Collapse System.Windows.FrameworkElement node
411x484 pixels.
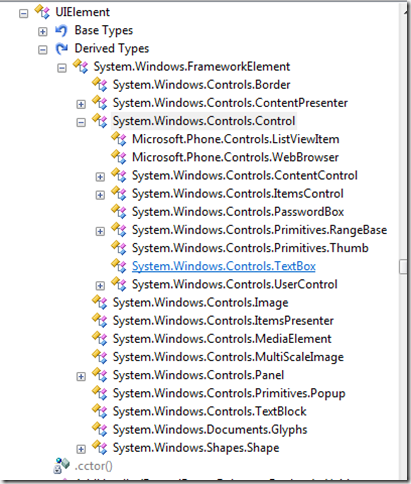pos(62,68)
